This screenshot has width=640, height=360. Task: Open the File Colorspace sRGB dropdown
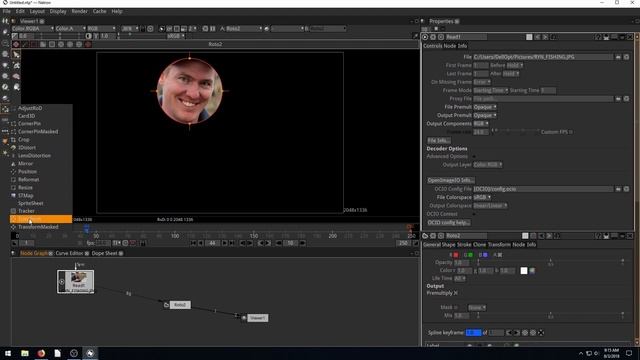point(482,198)
